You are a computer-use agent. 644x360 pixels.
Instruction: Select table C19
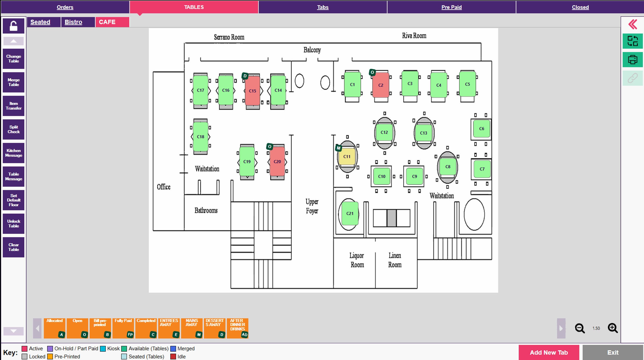coord(247,162)
